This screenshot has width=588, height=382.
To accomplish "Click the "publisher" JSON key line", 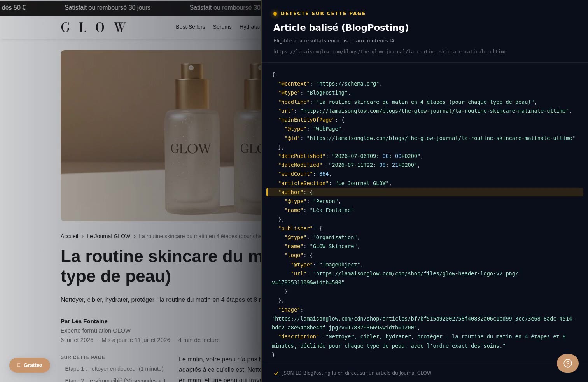I will tap(300, 228).
